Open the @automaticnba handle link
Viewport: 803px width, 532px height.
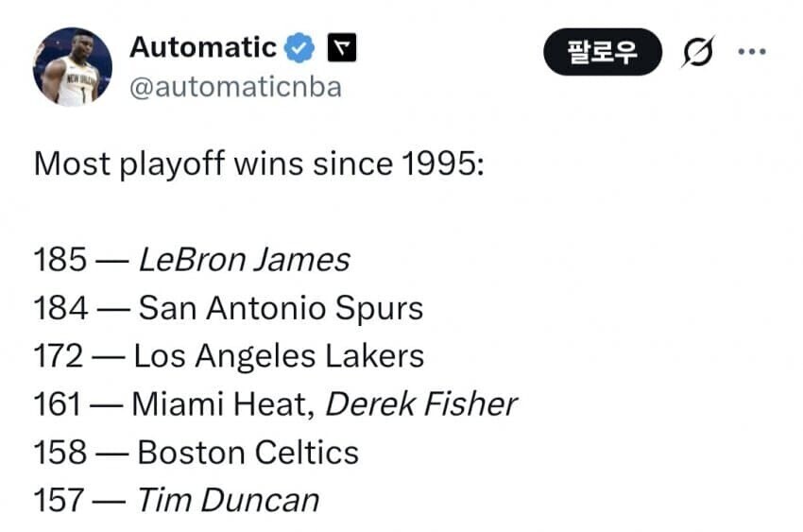tap(235, 88)
